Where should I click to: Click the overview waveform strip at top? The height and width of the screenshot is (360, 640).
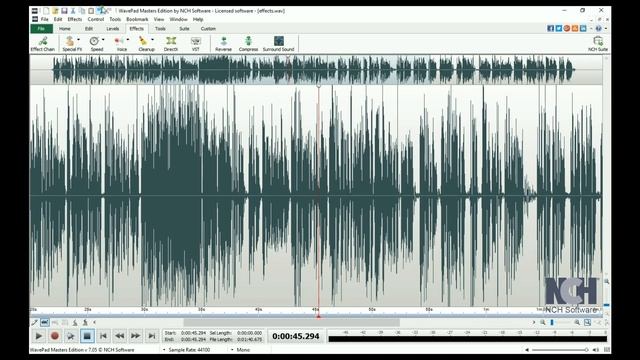coord(316,70)
